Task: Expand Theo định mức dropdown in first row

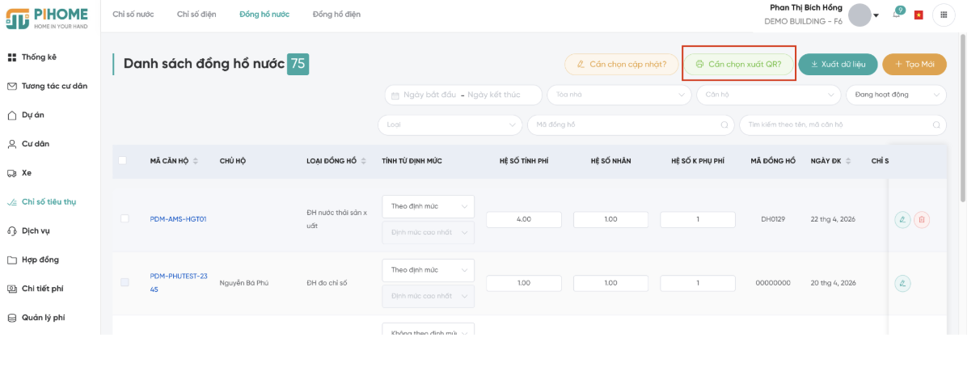Action: point(429,206)
